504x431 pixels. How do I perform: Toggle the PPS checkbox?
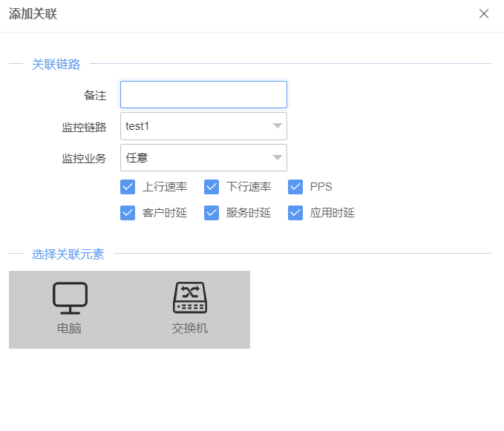tap(295, 187)
